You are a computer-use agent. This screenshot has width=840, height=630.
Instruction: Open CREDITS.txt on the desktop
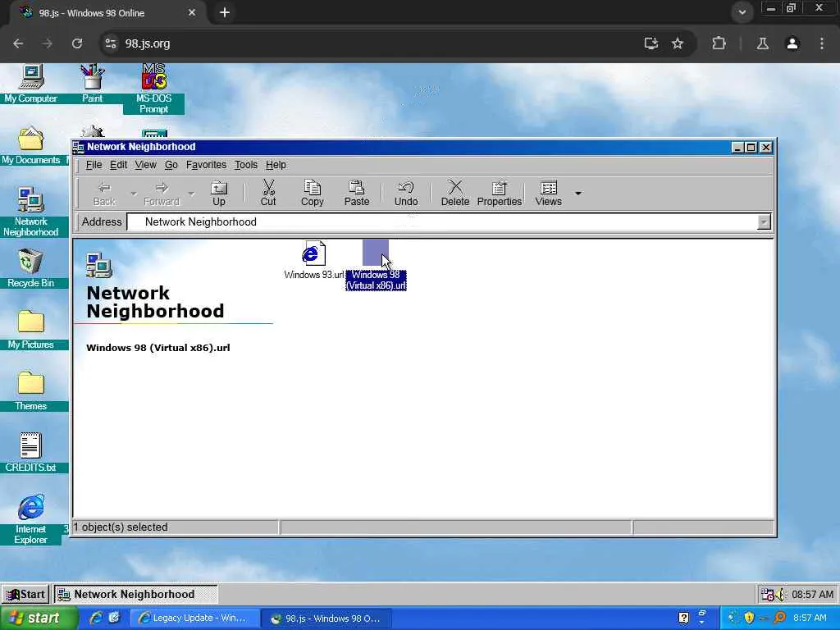[30, 453]
